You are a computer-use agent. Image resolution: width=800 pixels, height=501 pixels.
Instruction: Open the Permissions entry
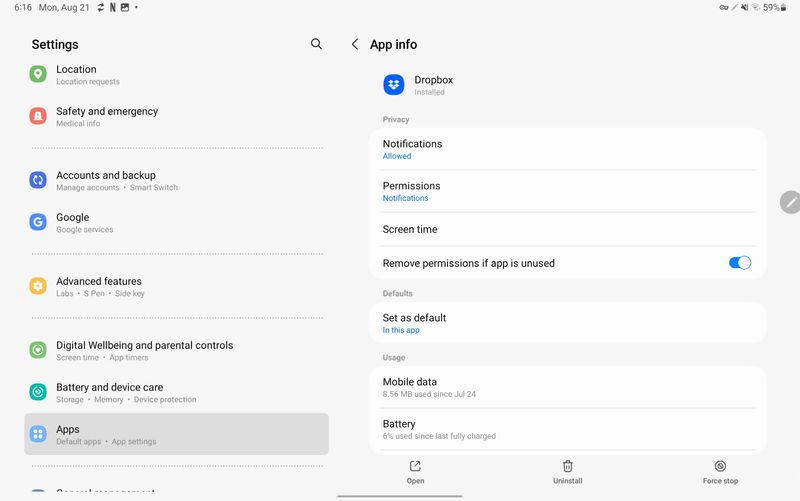[567, 191]
